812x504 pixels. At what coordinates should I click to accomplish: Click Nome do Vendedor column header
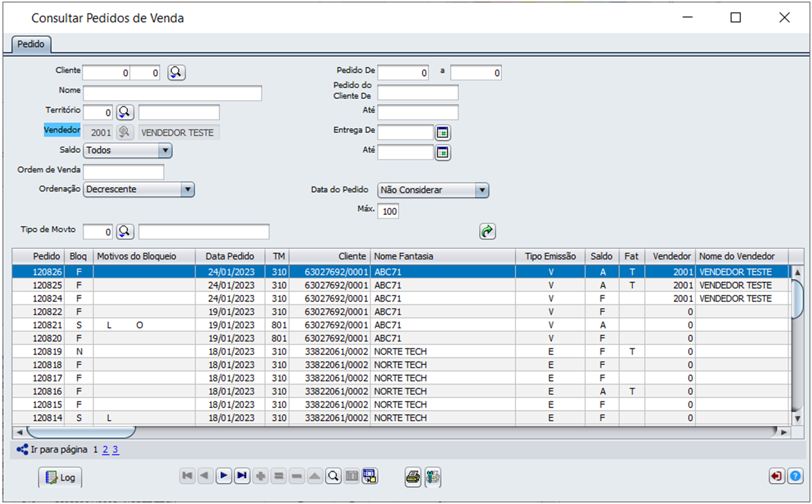coord(742,256)
